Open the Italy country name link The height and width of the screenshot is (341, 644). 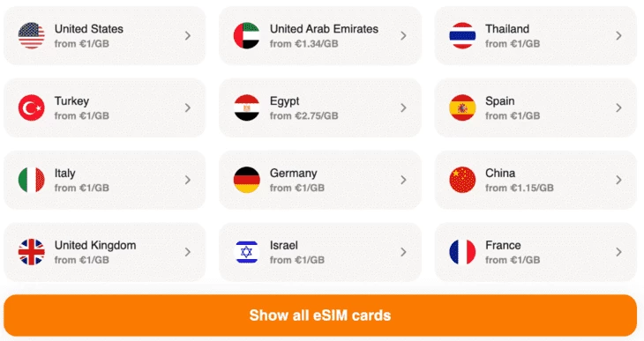click(x=65, y=174)
